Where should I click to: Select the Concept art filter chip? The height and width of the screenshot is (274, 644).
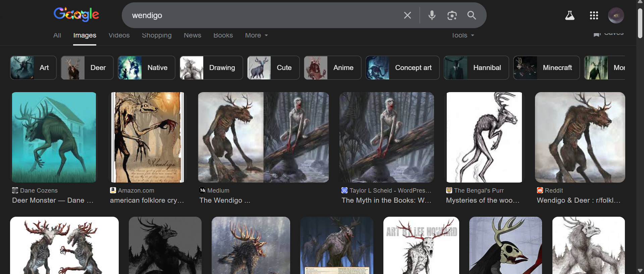(x=402, y=68)
